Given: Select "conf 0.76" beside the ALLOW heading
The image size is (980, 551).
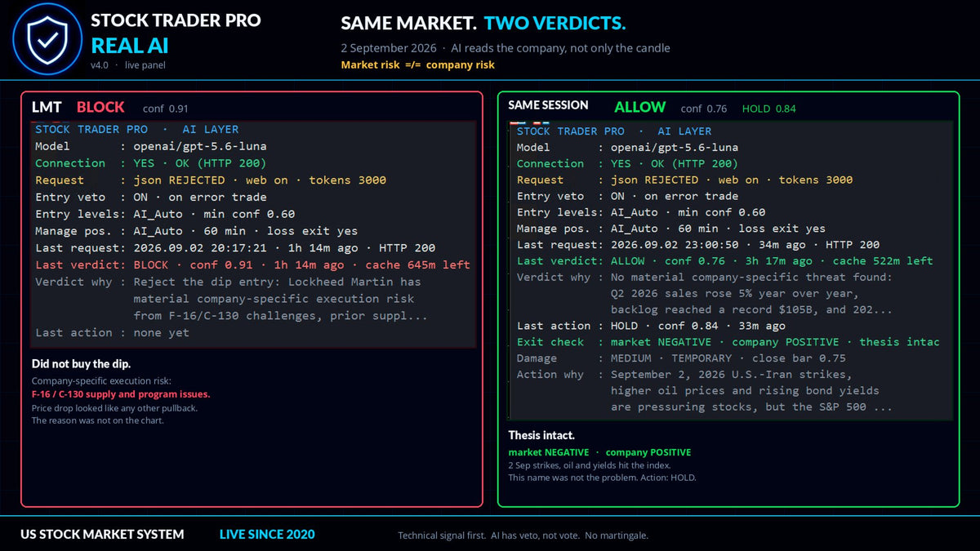Looking at the screenshot, I should pyautogui.click(x=703, y=109).
